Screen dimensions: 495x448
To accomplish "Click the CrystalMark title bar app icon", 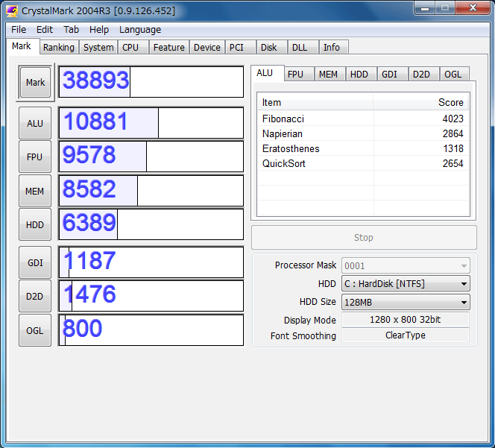I will tap(13, 11).
